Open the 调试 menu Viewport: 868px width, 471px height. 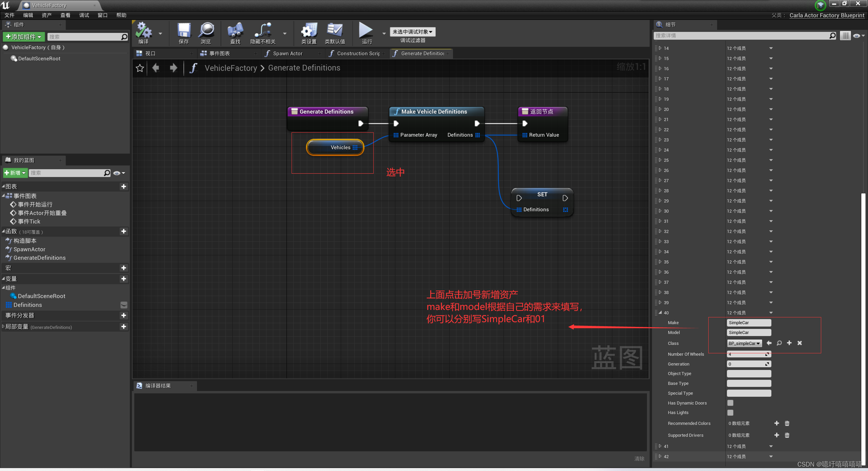click(84, 15)
